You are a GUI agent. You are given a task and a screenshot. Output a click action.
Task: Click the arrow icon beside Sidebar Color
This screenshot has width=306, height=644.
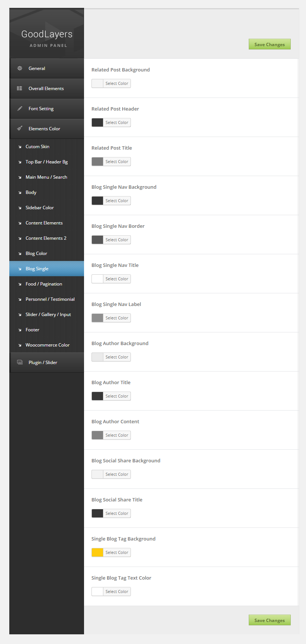click(20, 208)
